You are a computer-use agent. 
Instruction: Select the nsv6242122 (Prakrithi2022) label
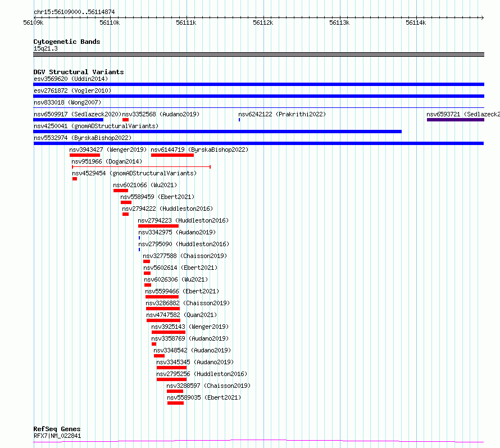point(282,114)
